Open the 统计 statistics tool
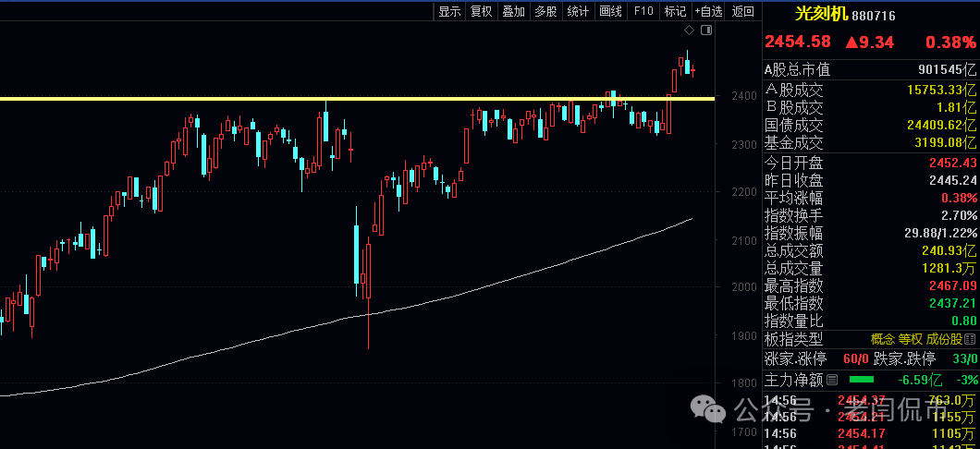 coord(578,11)
